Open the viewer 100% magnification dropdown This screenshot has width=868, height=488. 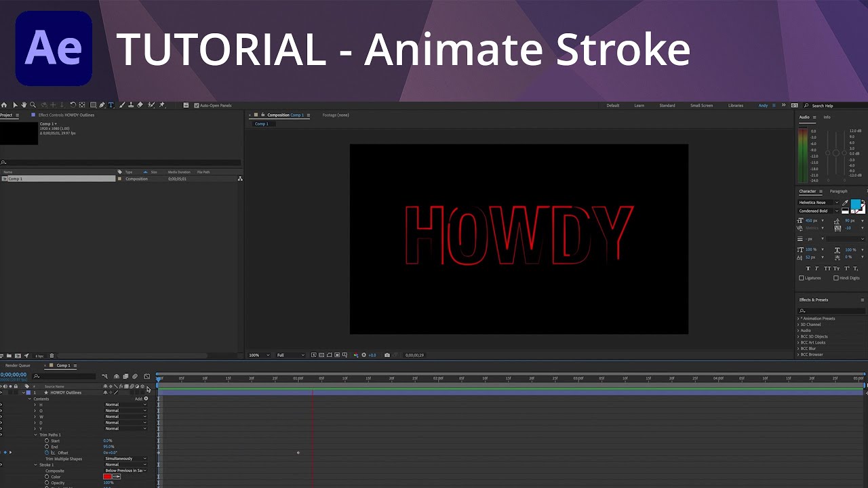coord(258,355)
